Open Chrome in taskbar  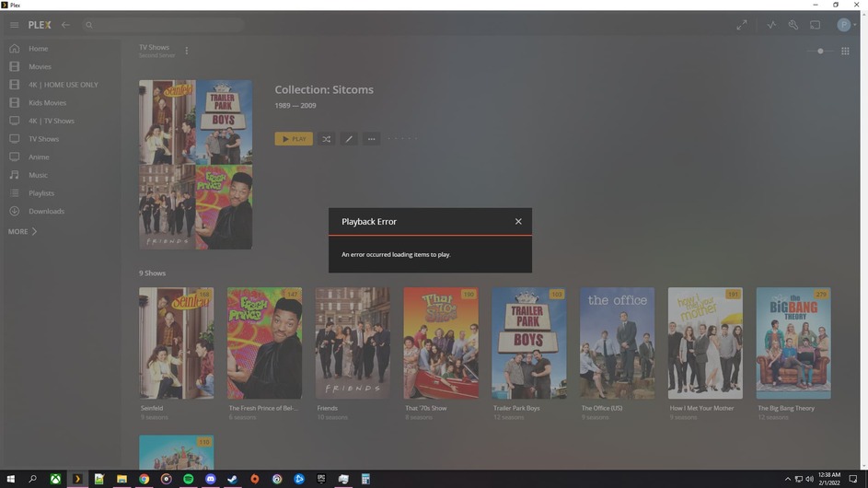pyautogui.click(x=144, y=479)
